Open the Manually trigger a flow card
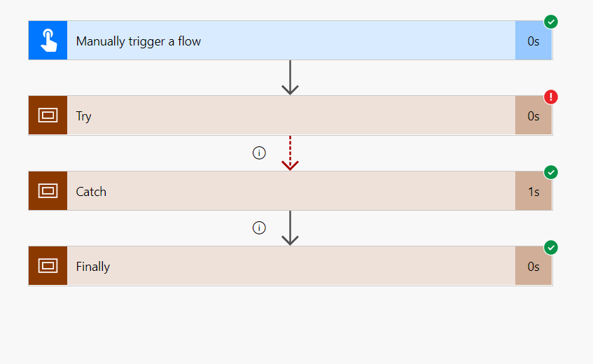593x364 pixels. pos(280,41)
